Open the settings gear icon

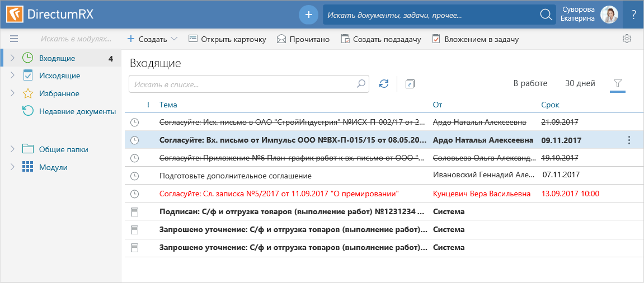click(x=627, y=39)
